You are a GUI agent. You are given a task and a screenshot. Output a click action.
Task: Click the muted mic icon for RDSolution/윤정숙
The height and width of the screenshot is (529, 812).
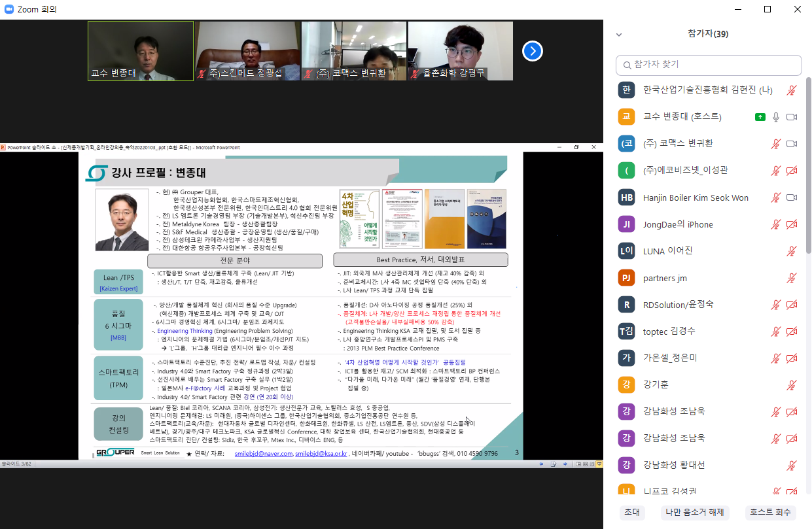[776, 305]
